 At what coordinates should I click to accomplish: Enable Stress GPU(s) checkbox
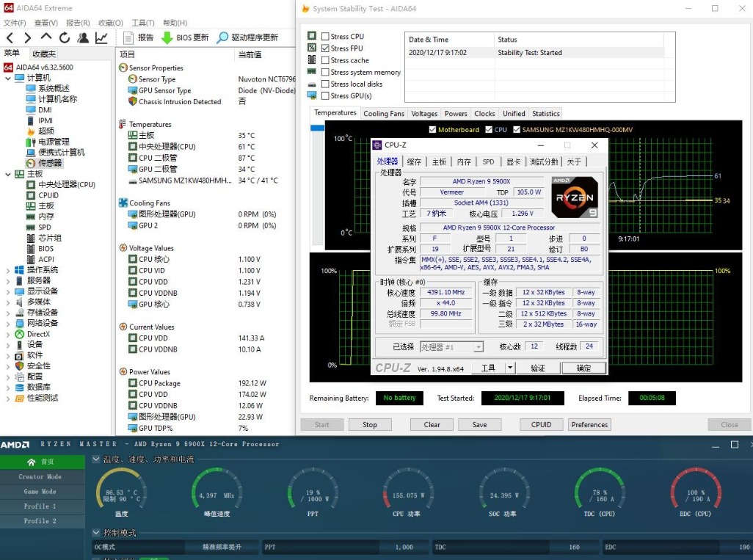tap(325, 96)
